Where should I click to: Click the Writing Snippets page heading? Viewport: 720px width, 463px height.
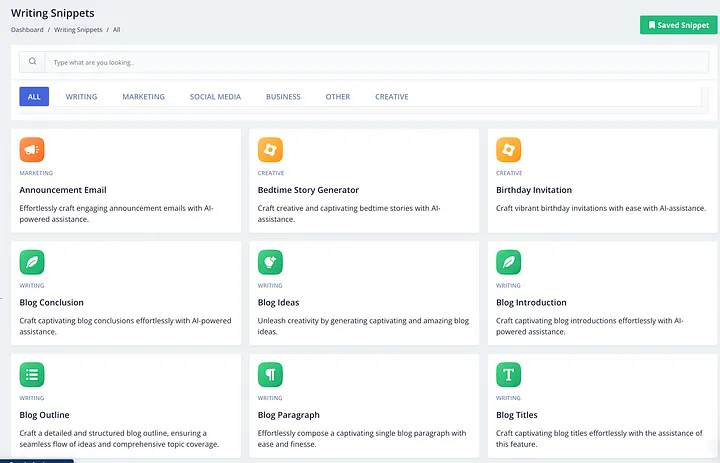point(53,13)
